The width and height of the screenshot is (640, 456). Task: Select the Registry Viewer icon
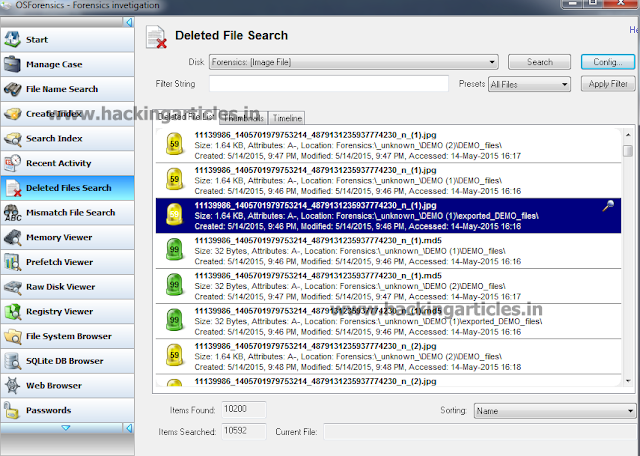pos(12,311)
